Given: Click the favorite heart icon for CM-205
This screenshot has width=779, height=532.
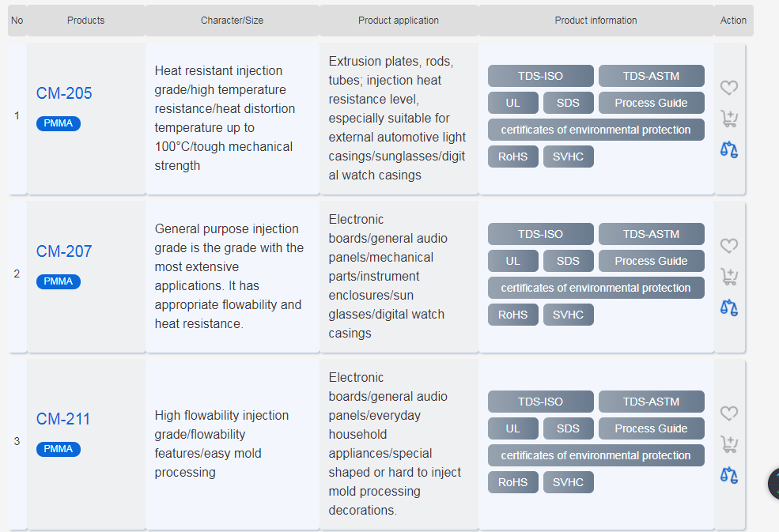Looking at the screenshot, I should (728, 88).
